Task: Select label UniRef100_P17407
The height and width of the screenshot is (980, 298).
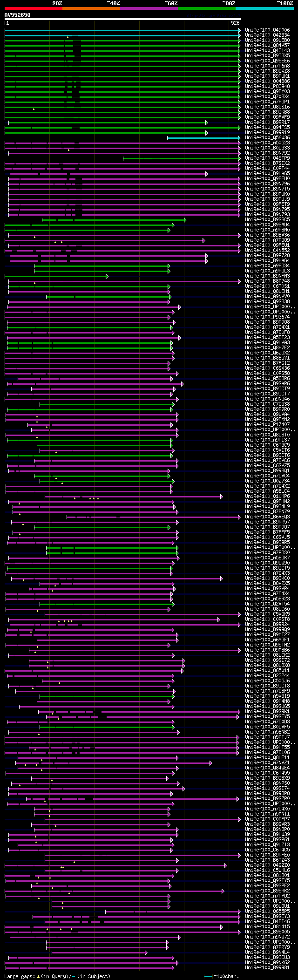Action: click(267, 425)
